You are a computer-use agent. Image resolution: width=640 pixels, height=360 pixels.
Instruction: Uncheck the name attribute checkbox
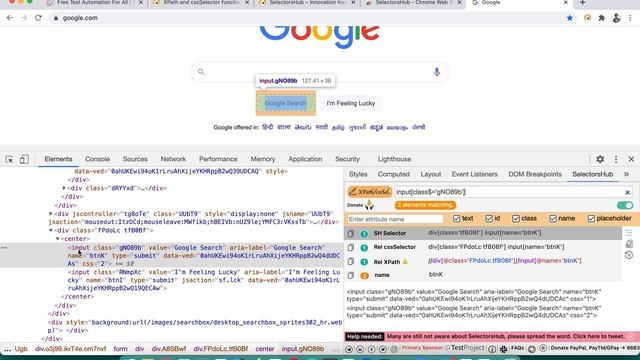[553, 219]
